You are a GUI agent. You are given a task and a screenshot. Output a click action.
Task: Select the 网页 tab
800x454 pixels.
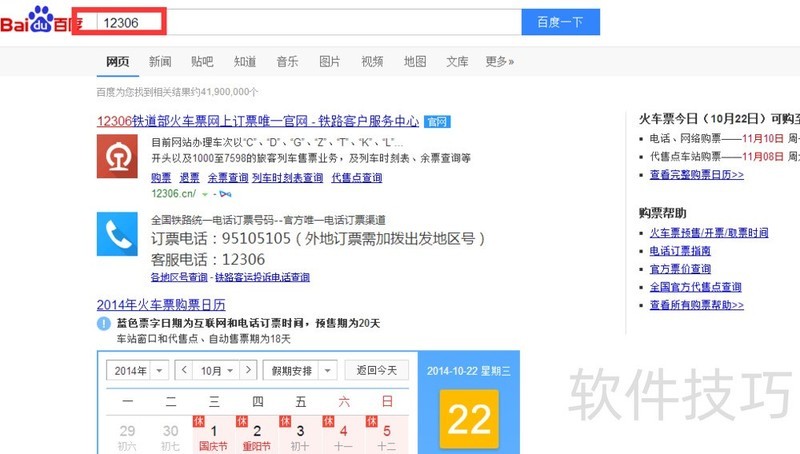(117, 62)
